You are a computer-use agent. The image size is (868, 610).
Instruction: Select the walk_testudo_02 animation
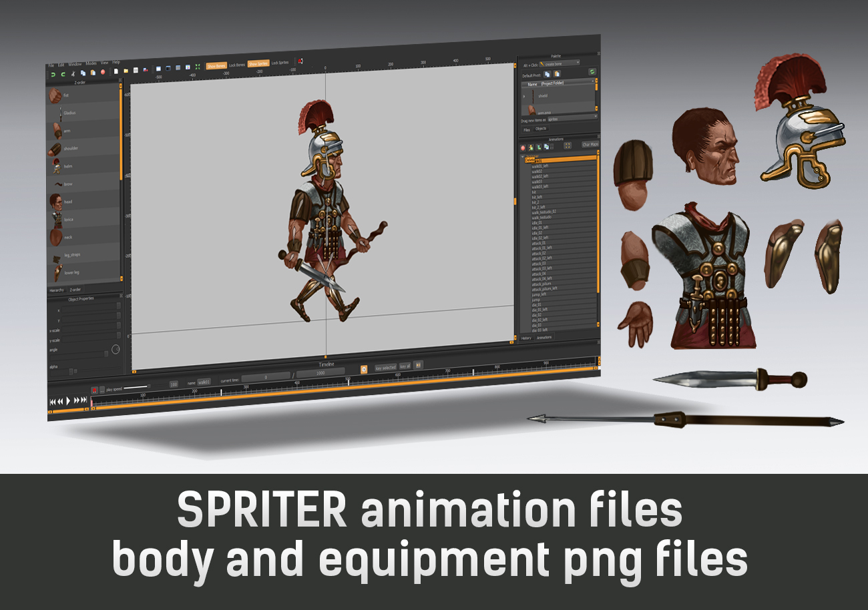pyautogui.click(x=564, y=212)
